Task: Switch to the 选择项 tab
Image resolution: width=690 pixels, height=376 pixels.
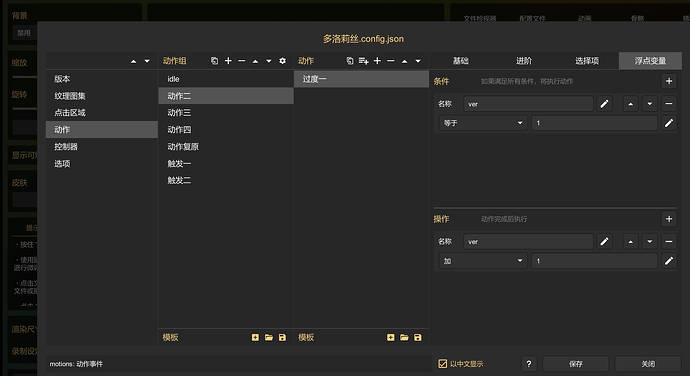Action: coord(587,61)
